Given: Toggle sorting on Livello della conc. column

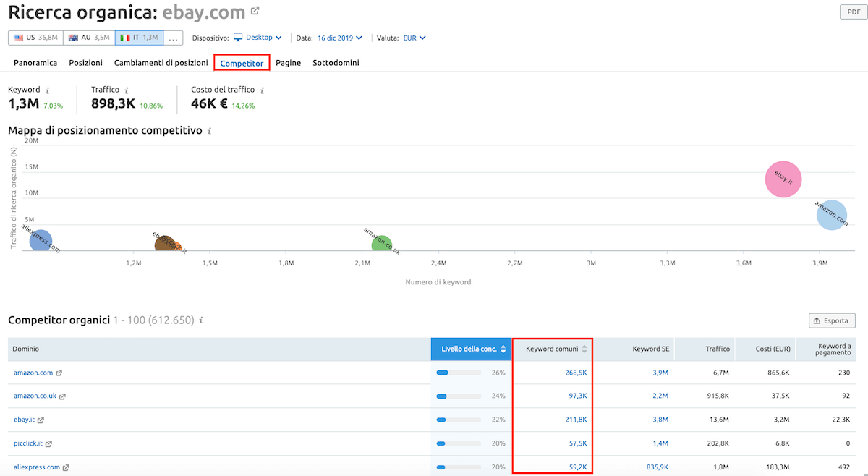Looking at the screenshot, I should tap(503, 349).
